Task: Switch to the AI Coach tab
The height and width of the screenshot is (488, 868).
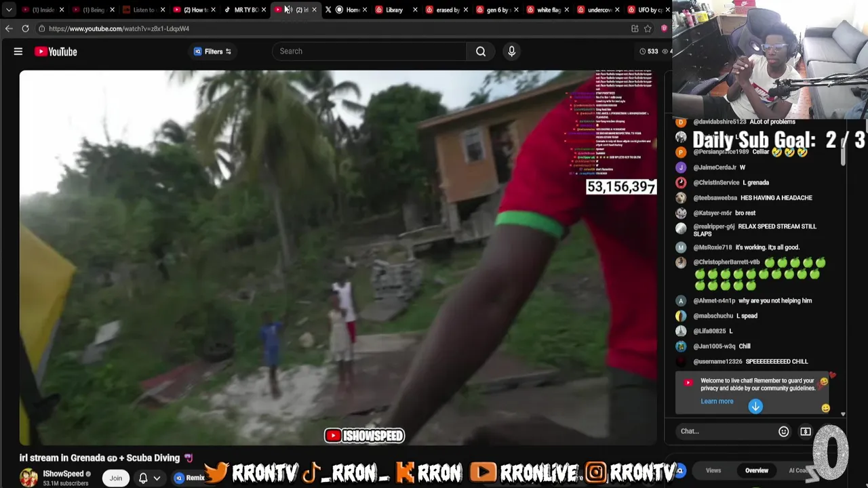Action: [x=799, y=470]
